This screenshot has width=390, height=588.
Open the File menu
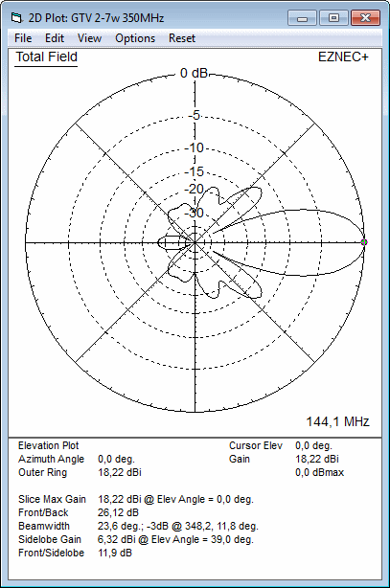point(23,38)
